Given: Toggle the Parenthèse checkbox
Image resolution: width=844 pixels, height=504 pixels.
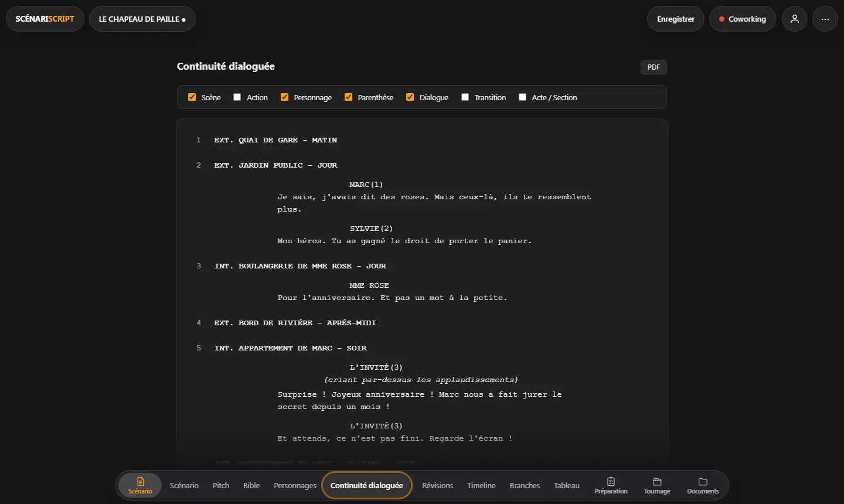Looking at the screenshot, I should tap(348, 97).
